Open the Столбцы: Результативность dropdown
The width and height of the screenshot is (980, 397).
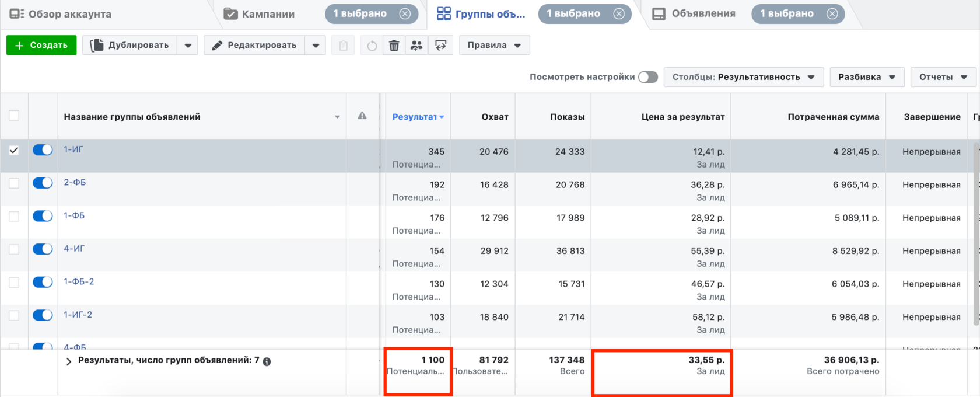tap(744, 77)
